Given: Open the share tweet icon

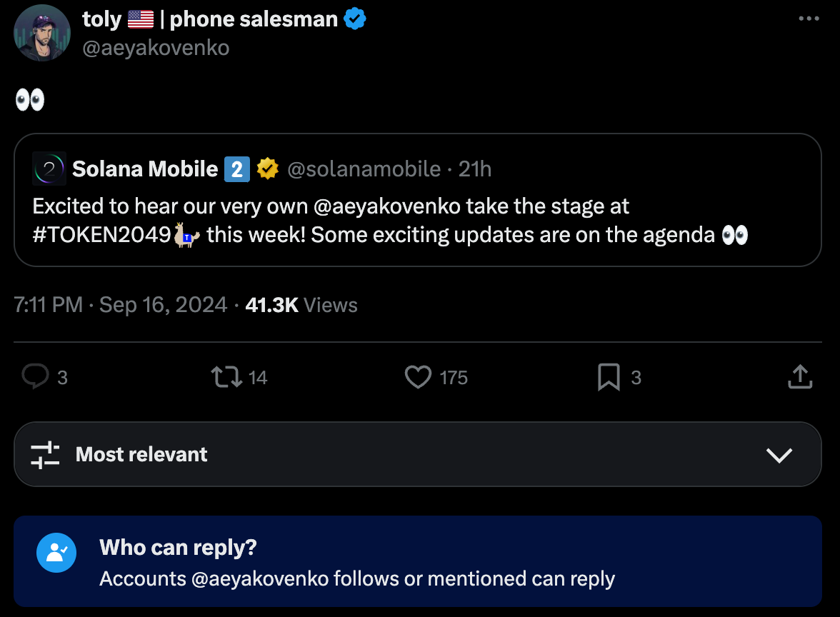Looking at the screenshot, I should pos(800,376).
